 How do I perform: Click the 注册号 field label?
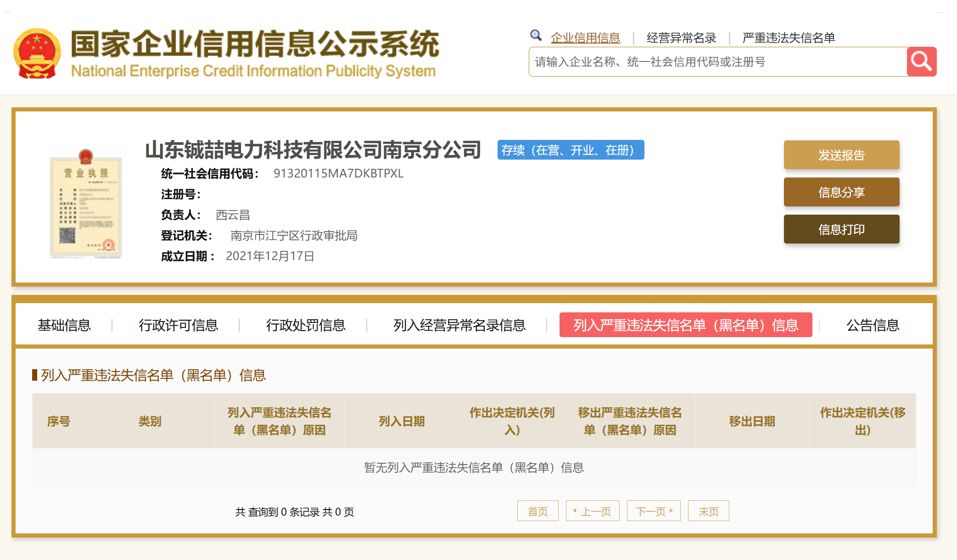pos(181,194)
